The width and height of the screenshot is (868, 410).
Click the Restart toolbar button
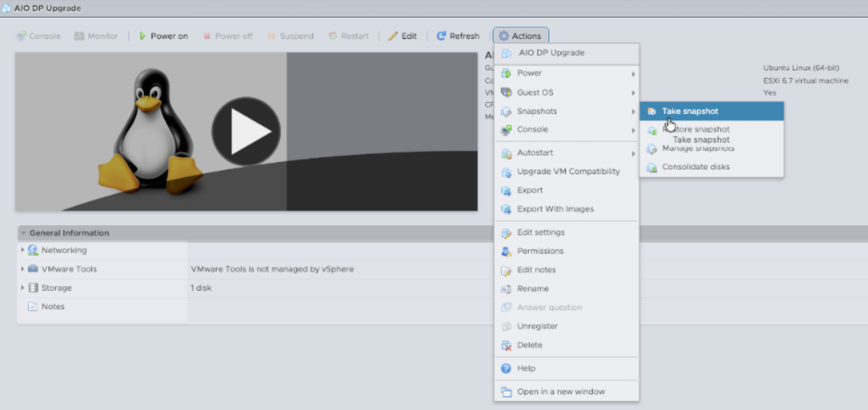[349, 36]
